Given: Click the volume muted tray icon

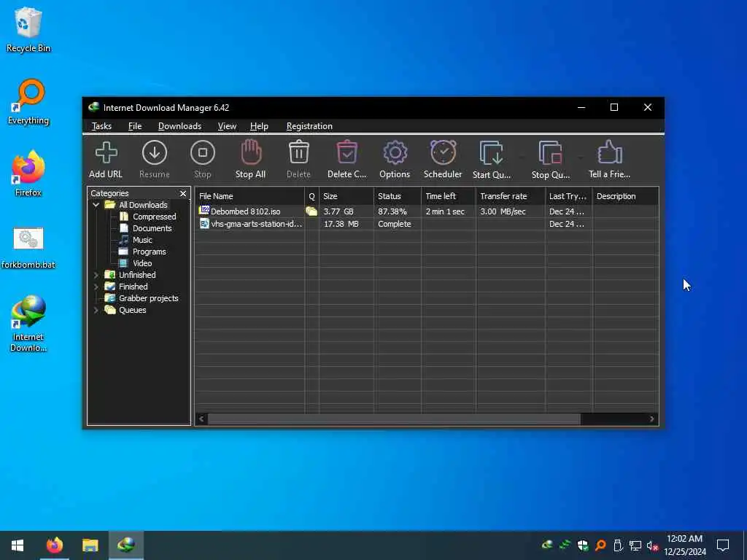Looking at the screenshot, I should point(653,545).
